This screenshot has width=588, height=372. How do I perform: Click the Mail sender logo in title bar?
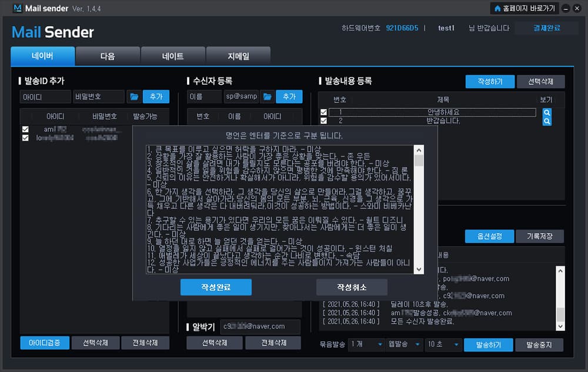17,8
